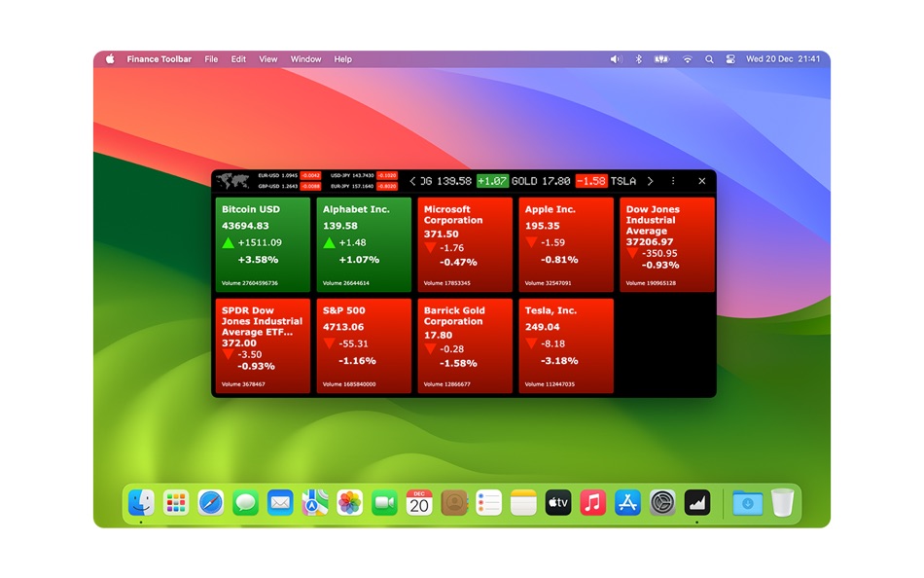The image size is (924, 578).
Task: Open Music from the Dock
Action: click(593, 503)
